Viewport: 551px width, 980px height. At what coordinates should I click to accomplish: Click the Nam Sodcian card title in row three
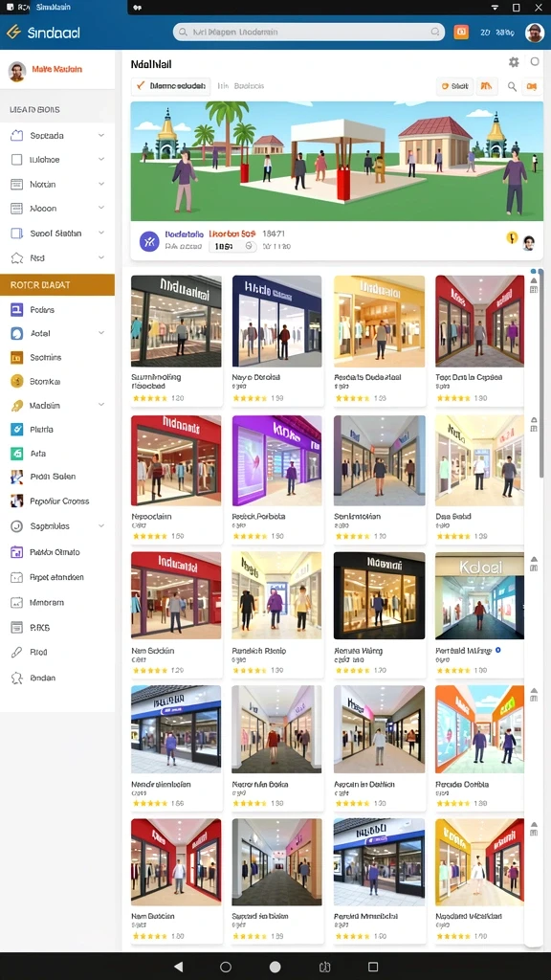coord(152,651)
